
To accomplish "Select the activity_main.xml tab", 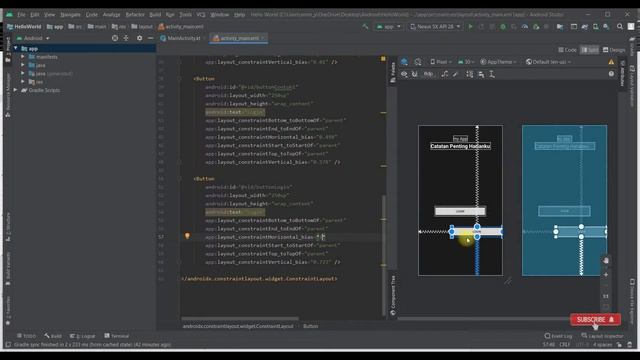I will click(239, 38).
